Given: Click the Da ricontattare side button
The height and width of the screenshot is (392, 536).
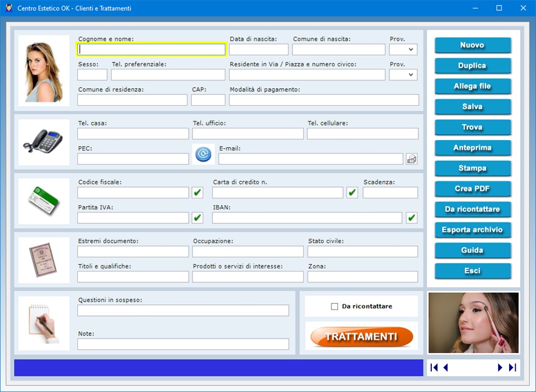Looking at the screenshot, I should (x=473, y=209).
